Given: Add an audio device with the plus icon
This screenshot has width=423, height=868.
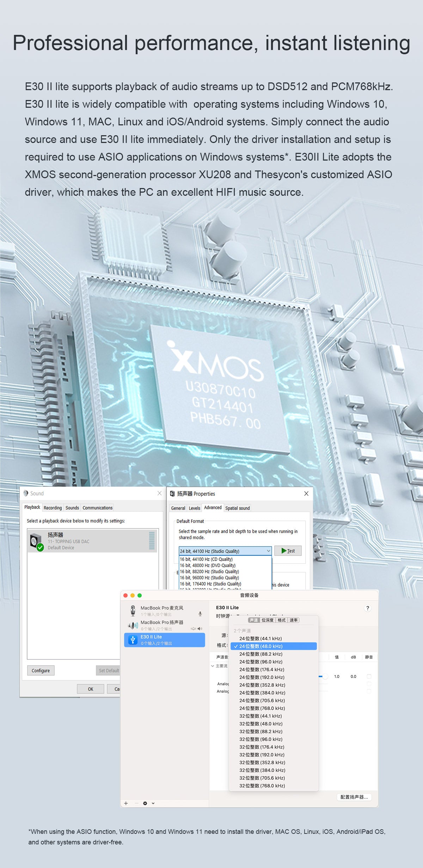Looking at the screenshot, I should pos(126,803).
